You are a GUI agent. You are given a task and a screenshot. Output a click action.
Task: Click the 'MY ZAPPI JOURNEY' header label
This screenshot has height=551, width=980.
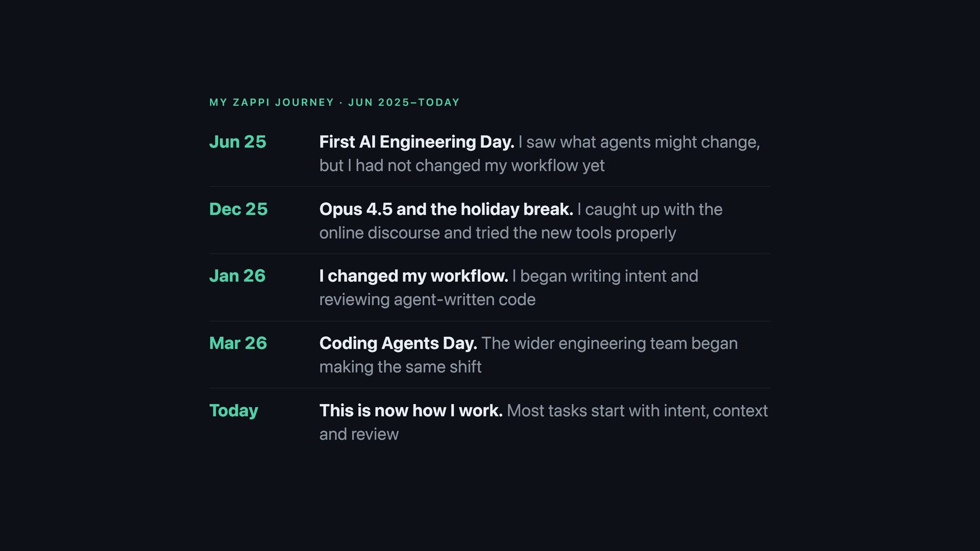(x=272, y=103)
